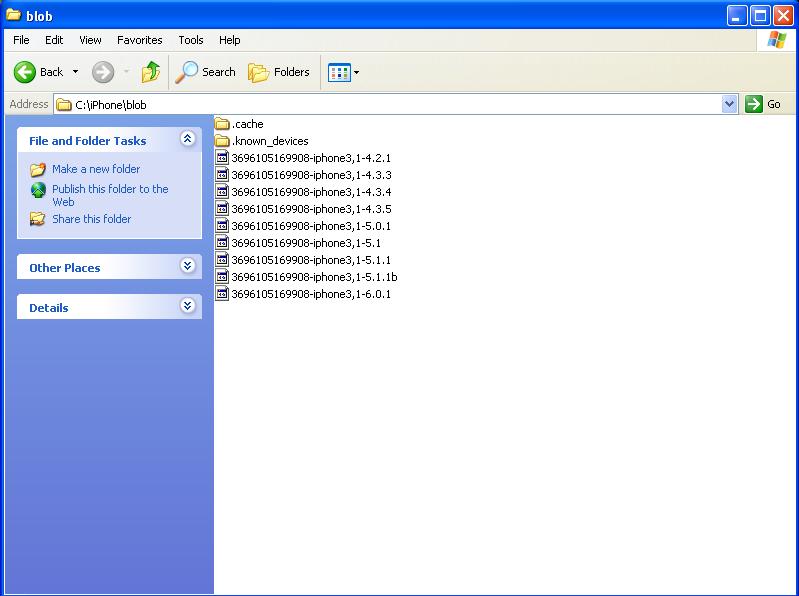799x596 pixels.
Task: Open the Search pane from toolbar
Action: [206, 72]
